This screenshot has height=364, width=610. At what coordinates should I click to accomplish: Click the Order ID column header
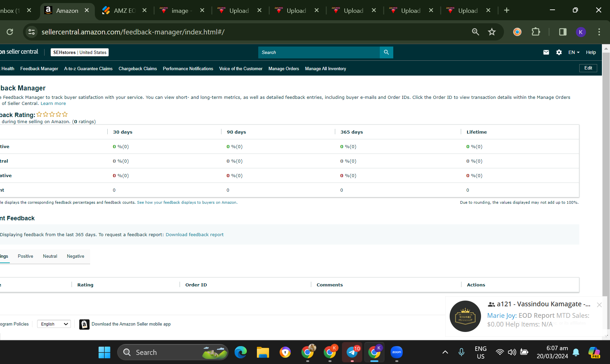pyautogui.click(x=196, y=285)
